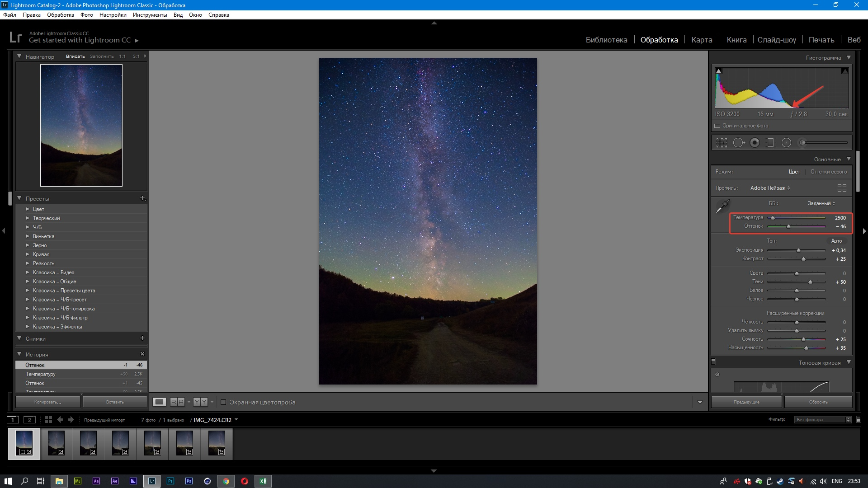Image resolution: width=868 pixels, height=488 pixels.
Task: Click the Сбросить button
Action: [x=818, y=402]
